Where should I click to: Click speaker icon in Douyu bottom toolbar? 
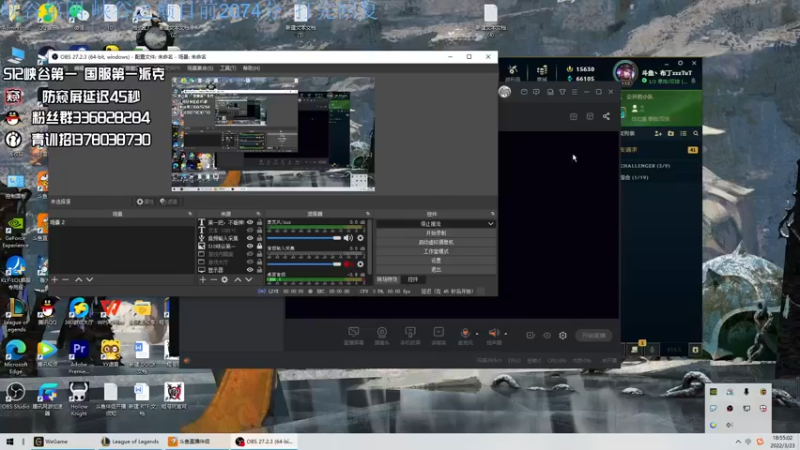[493, 333]
